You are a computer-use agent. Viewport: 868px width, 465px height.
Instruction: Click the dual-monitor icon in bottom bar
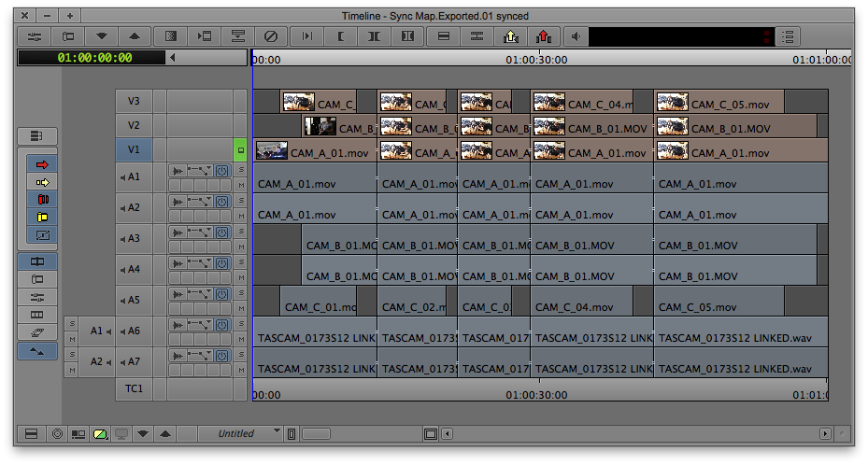pyautogui.click(x=78, y=434)
